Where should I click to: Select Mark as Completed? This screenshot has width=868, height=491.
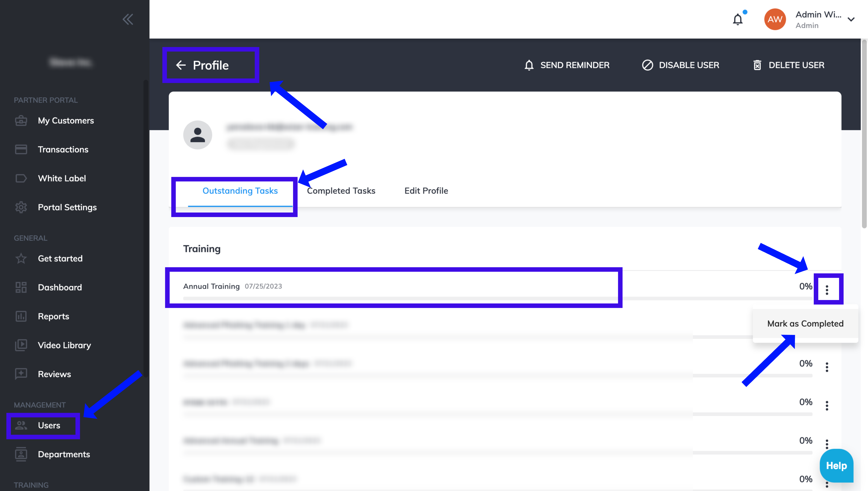(805, 323)
